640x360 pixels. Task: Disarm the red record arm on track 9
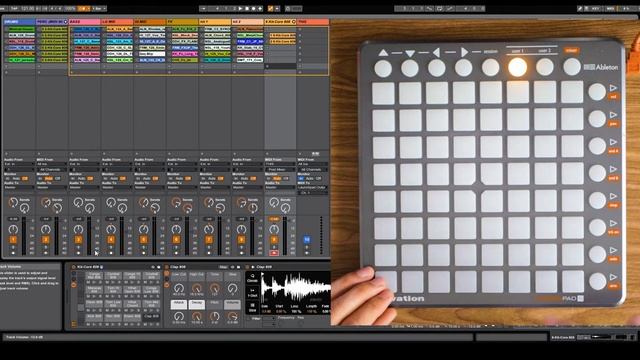(274, 253)
